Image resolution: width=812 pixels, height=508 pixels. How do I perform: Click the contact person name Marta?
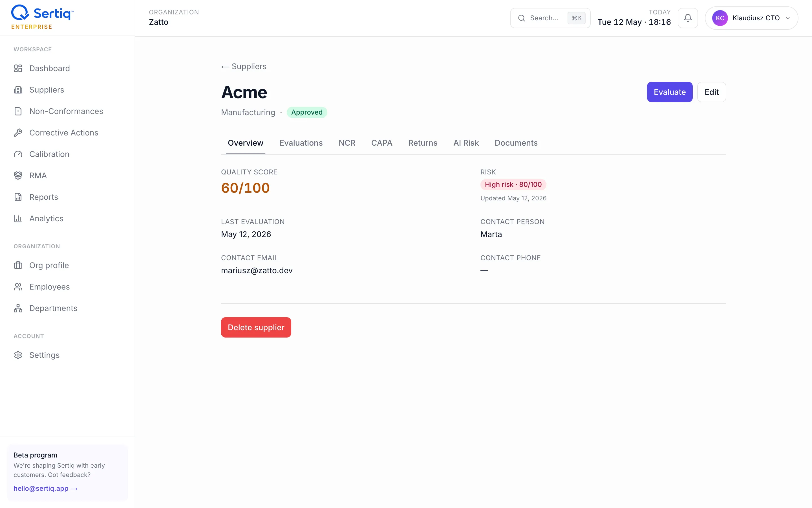click(x=491, y=234)
